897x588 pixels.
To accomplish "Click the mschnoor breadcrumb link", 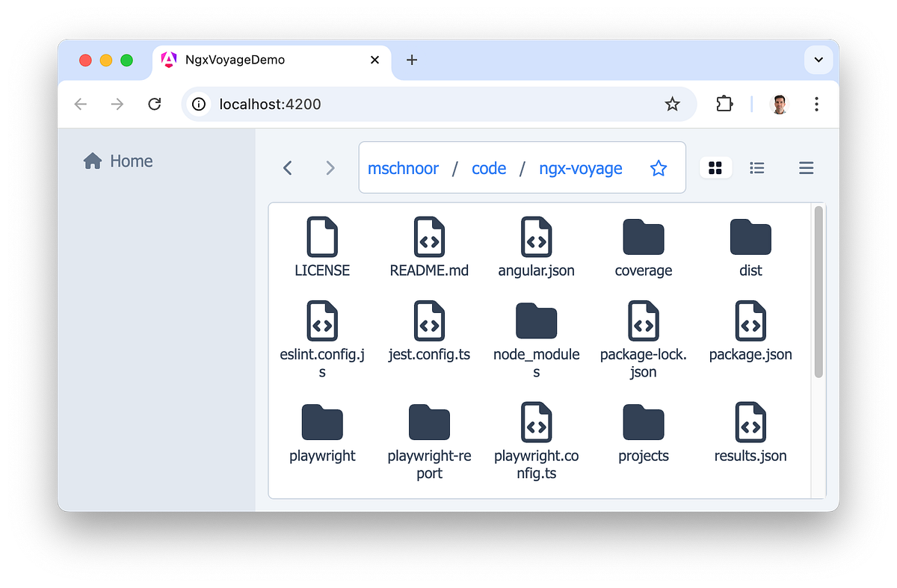I will tap(404, 168).
